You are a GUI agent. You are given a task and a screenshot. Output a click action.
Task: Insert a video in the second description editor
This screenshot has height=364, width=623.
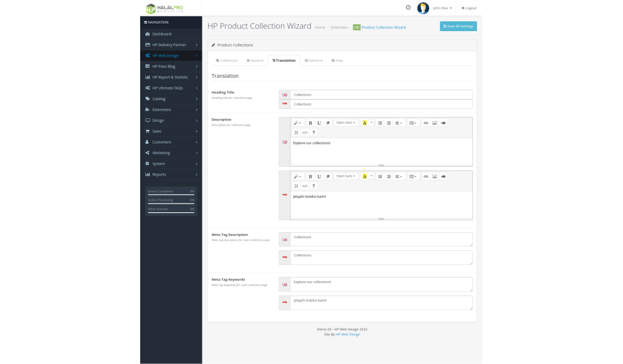[x=444, y=176]
